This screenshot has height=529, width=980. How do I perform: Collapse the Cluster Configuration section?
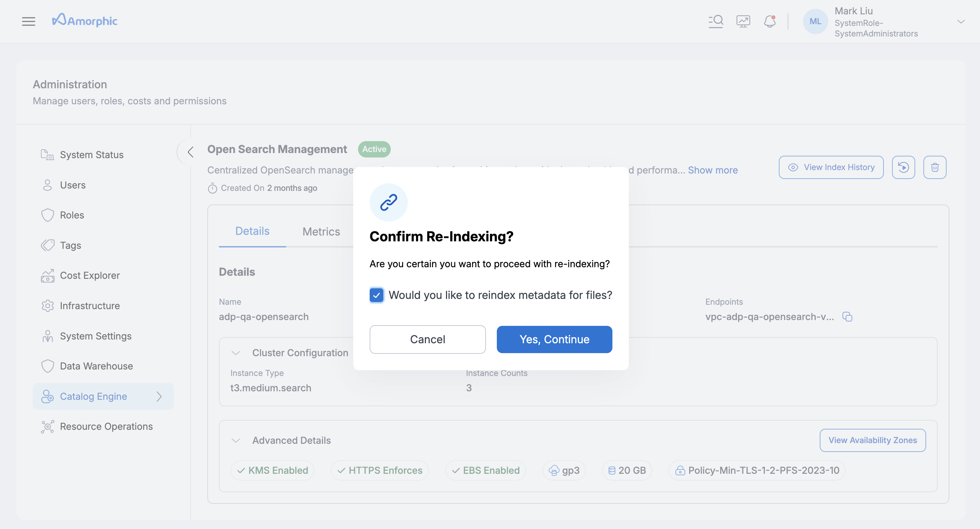pyautogui.click(x=236, y=353)
